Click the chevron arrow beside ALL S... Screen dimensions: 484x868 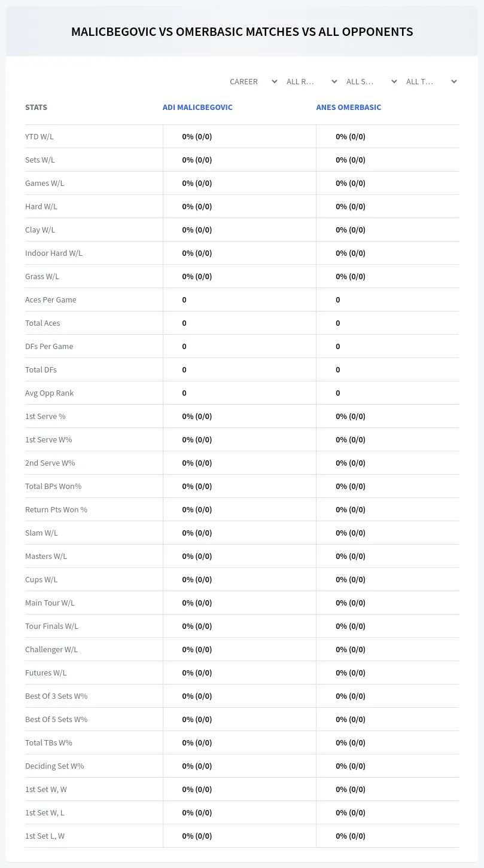coord(394,81)
